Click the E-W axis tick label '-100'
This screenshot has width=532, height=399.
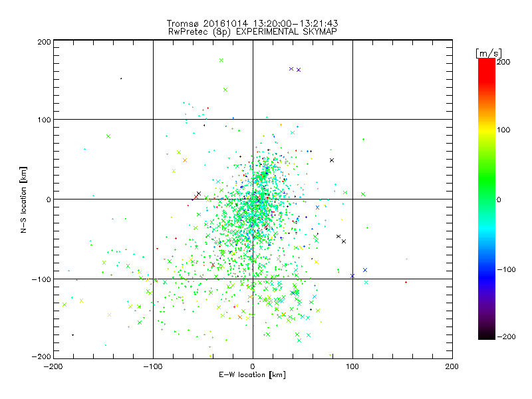click(153, 367)
